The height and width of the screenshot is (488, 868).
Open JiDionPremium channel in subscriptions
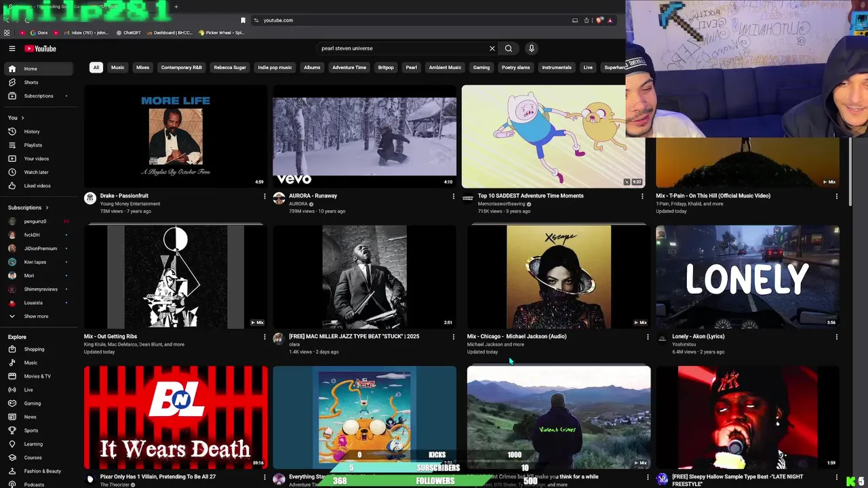click(x=39, y=249)
